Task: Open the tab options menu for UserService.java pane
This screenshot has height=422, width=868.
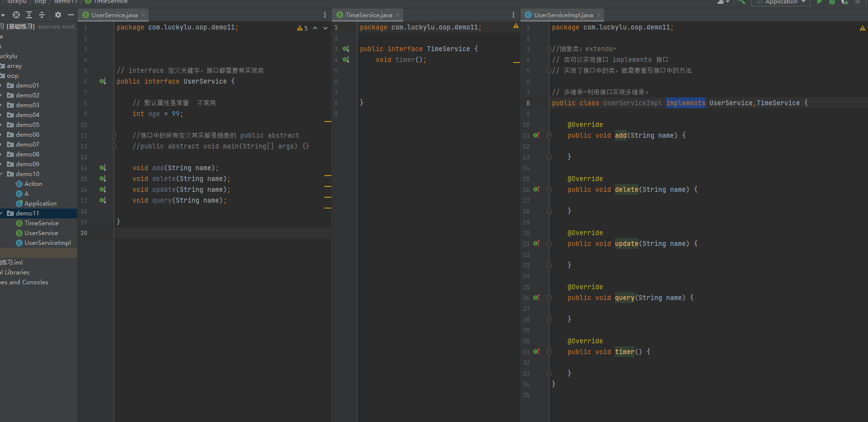Action: tap(325, 15)
